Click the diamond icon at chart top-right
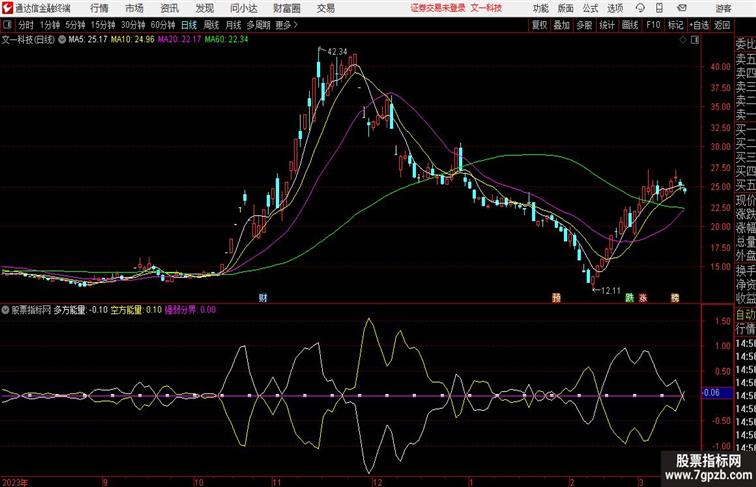 pyautogui.click(x=683, y=40)
